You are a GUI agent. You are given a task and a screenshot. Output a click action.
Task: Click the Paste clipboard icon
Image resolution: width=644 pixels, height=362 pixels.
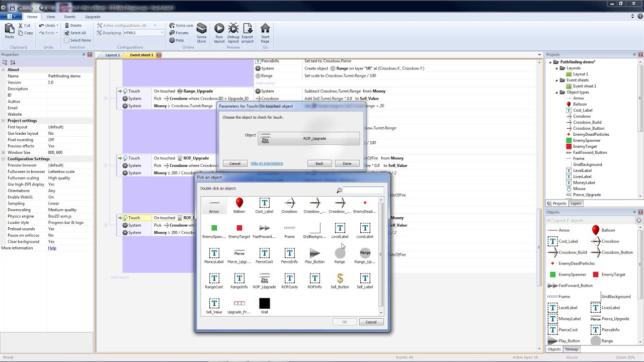pos(10,29)
